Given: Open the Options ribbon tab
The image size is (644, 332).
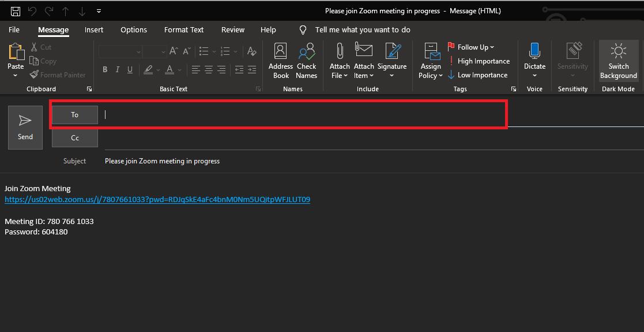Looking at the screenshot, I should [x=134, y=29].
